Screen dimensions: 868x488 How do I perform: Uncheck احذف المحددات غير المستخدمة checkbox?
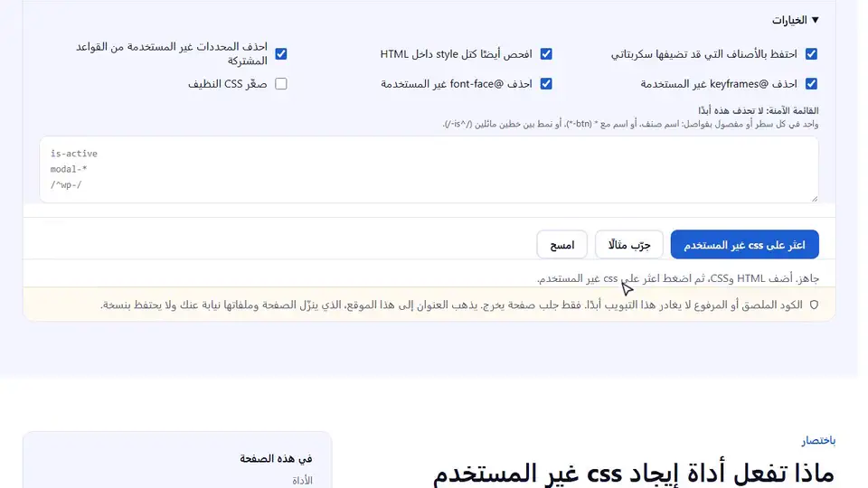tap(280, 53)
